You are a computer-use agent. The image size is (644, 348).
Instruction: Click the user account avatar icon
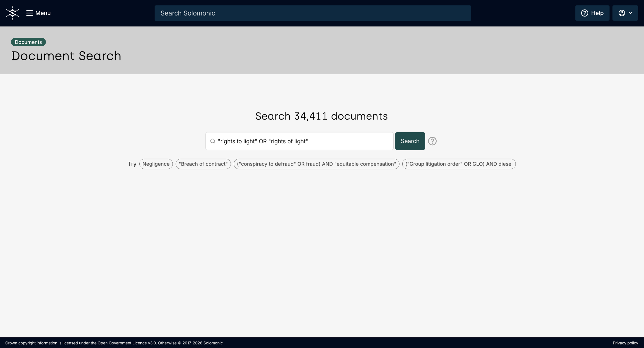pos(622,13)
